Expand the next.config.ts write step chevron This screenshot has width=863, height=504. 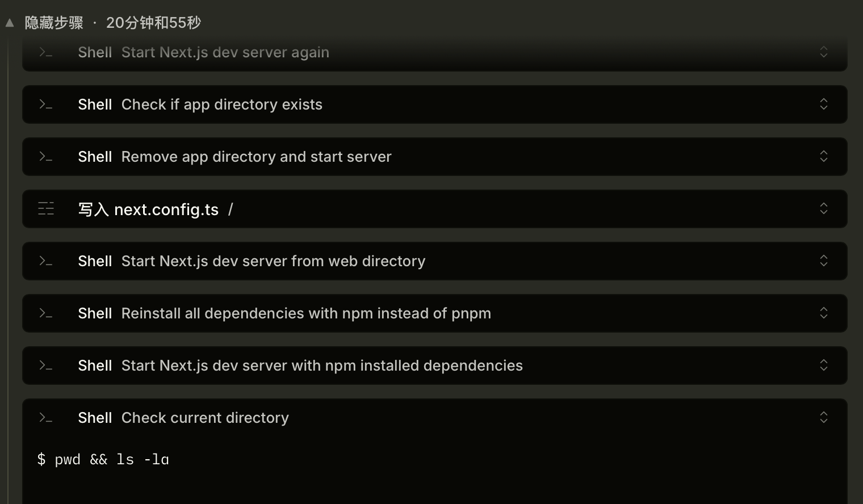(x=823, y=209)
